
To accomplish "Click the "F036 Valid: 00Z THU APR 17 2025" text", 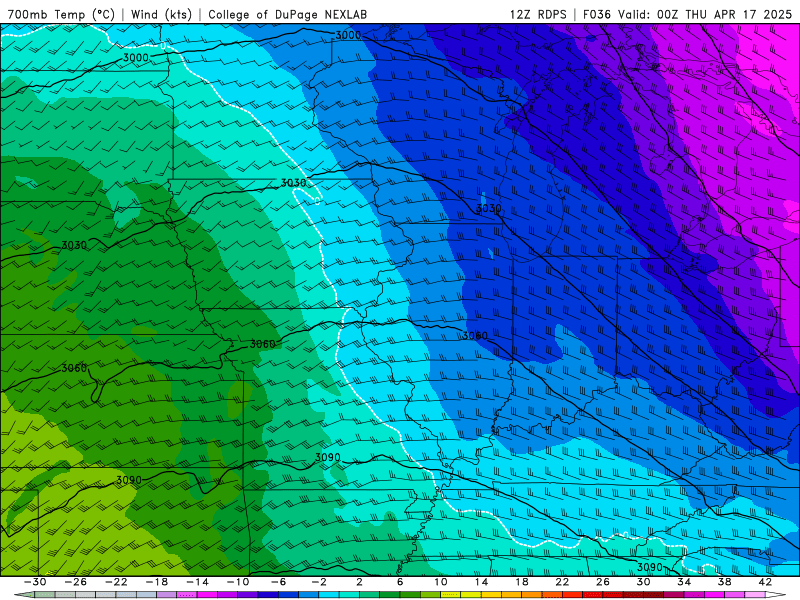I will 687,14.
